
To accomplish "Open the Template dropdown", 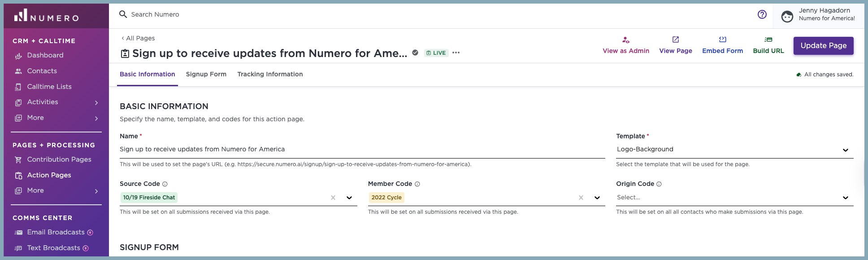I will pos(734,150).
